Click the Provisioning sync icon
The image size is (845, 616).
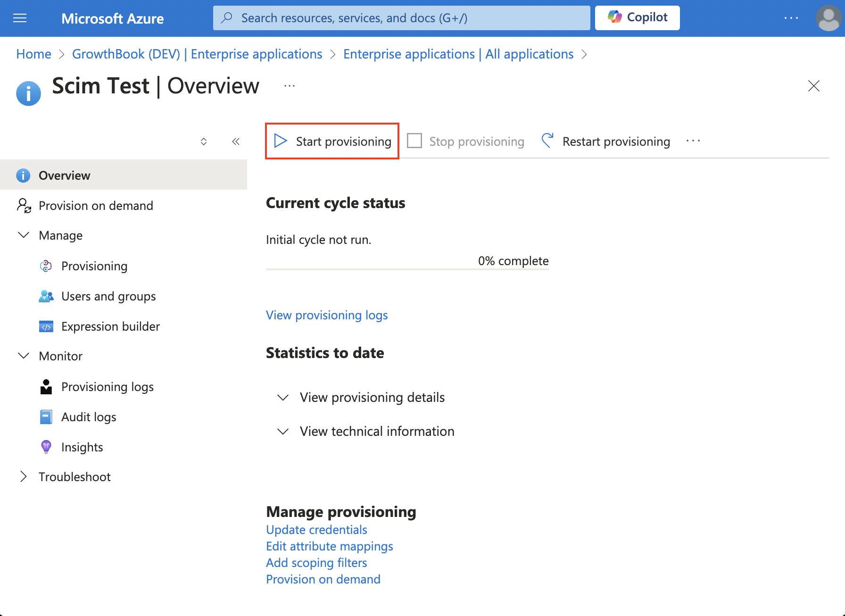[x=46, y=266]
